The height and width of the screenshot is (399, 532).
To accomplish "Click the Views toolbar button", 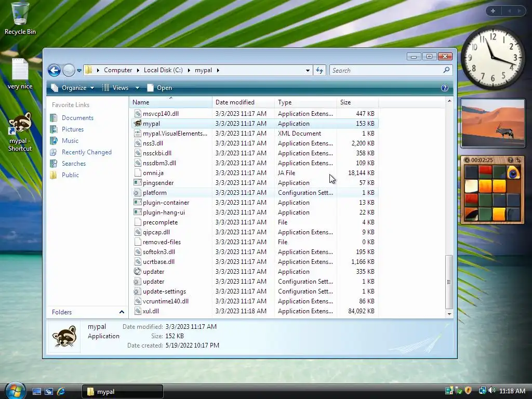I will 116,88.
